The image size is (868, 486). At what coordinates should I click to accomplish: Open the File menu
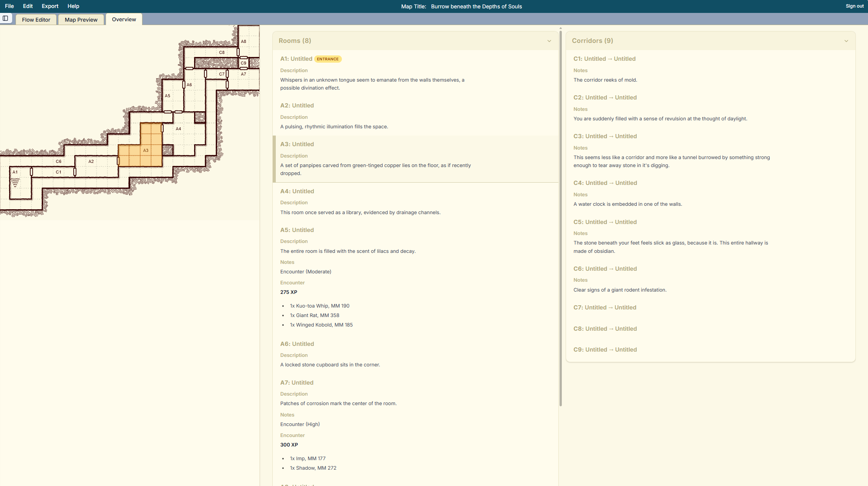tap(9, 6)
